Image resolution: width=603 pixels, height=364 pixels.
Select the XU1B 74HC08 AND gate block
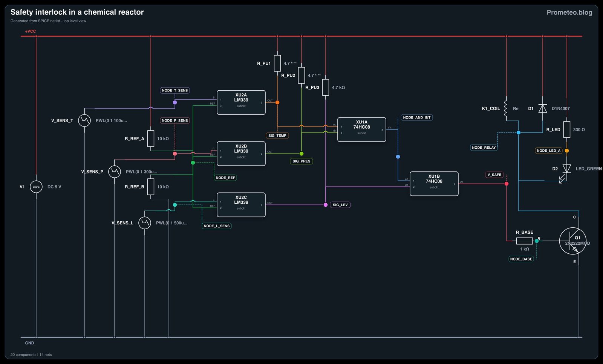tap(434, 184)
